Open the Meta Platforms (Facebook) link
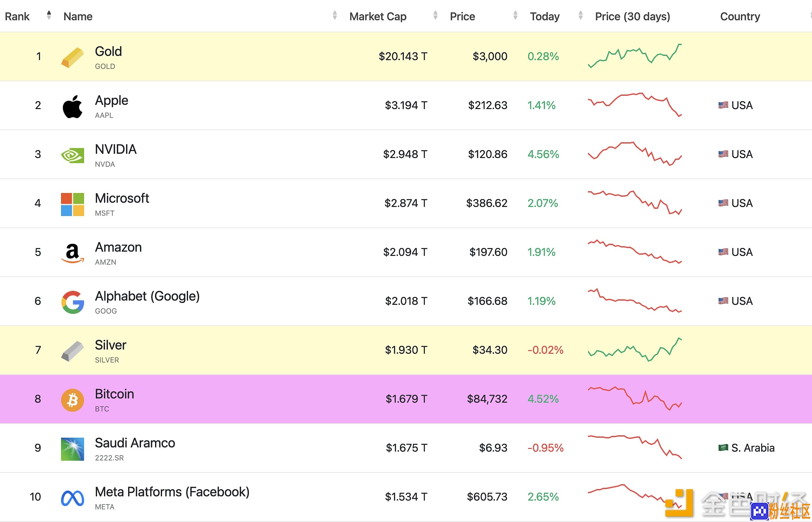This screenshot has width=812, height=522. tap(172, 492)
